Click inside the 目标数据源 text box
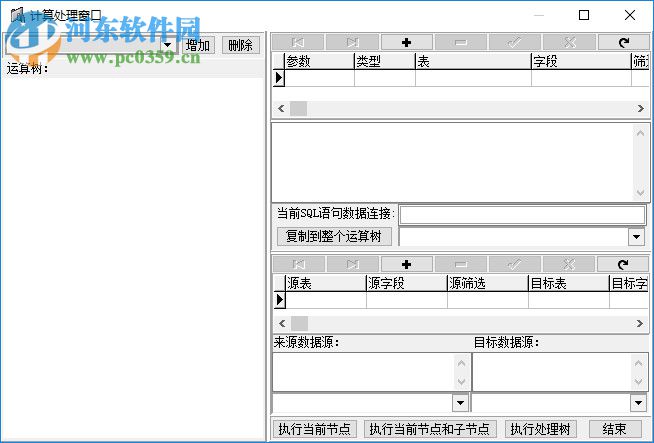 pos(551,372)
